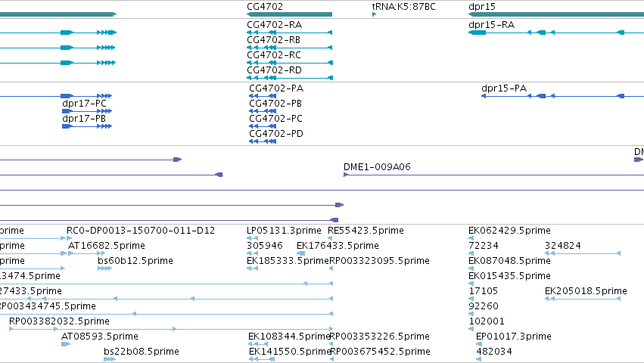644x363 pixels.
Task: Click the 92260 feature label
Action: (x=484, y=307)
